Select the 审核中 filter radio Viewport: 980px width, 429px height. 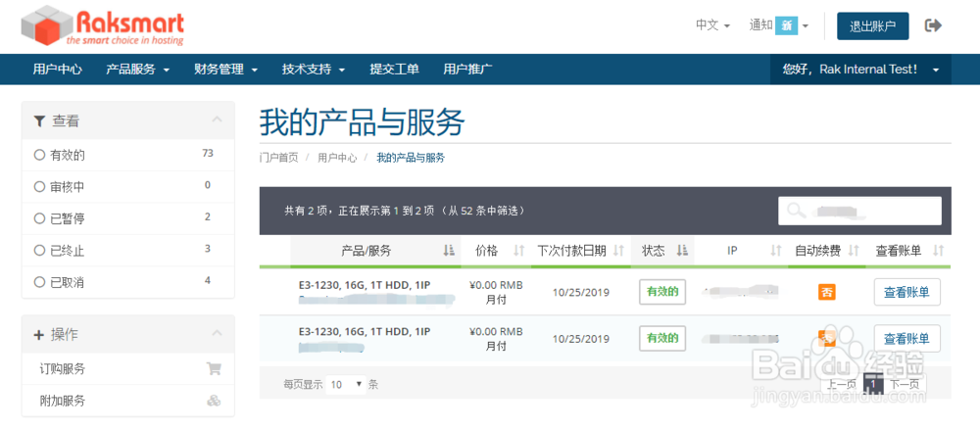pos(39,187)
